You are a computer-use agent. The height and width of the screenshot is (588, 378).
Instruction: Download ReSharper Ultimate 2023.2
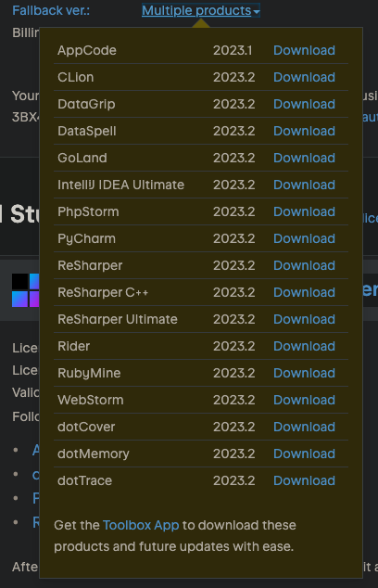click(x=304, y=319)
